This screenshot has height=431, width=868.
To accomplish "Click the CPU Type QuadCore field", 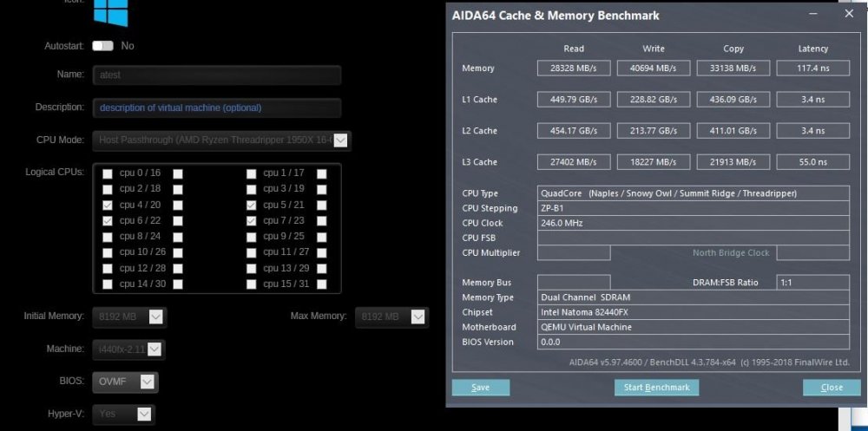I will tap(694, 193).
